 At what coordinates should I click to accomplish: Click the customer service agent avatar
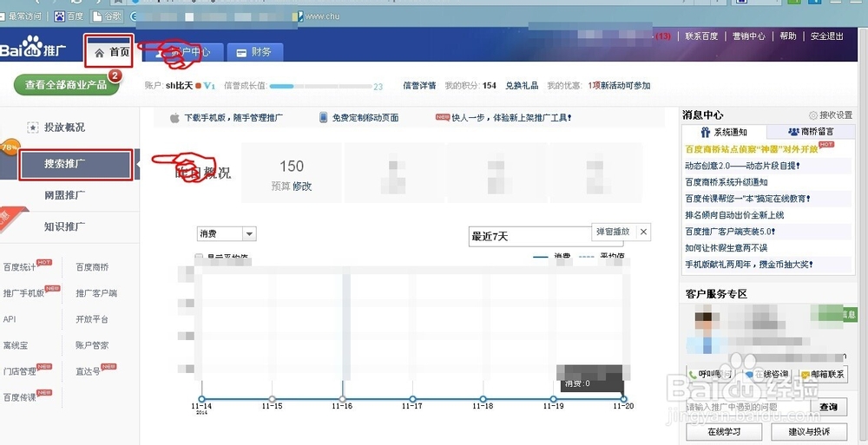coord(705,330)
